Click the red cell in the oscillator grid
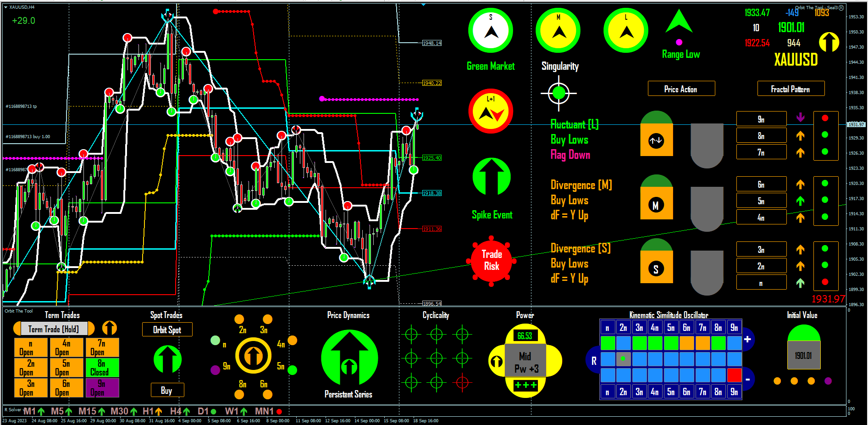Viewport: 868px width, 425px height. pos(734,375)
